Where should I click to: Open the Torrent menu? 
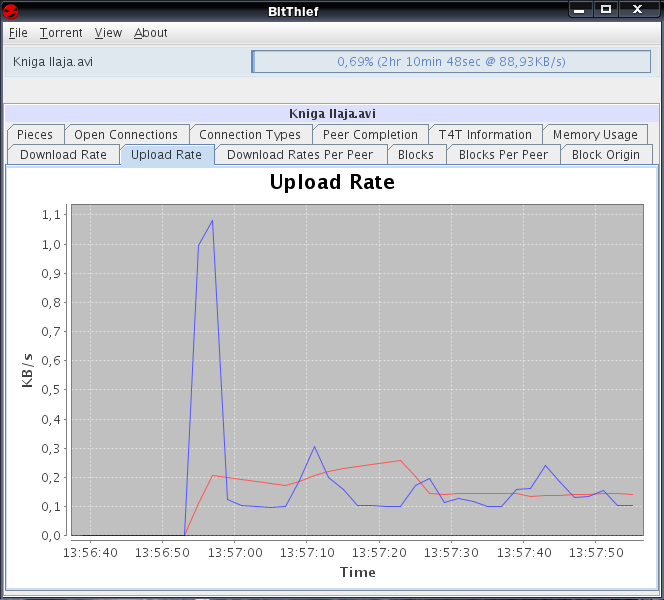[61, 33]
